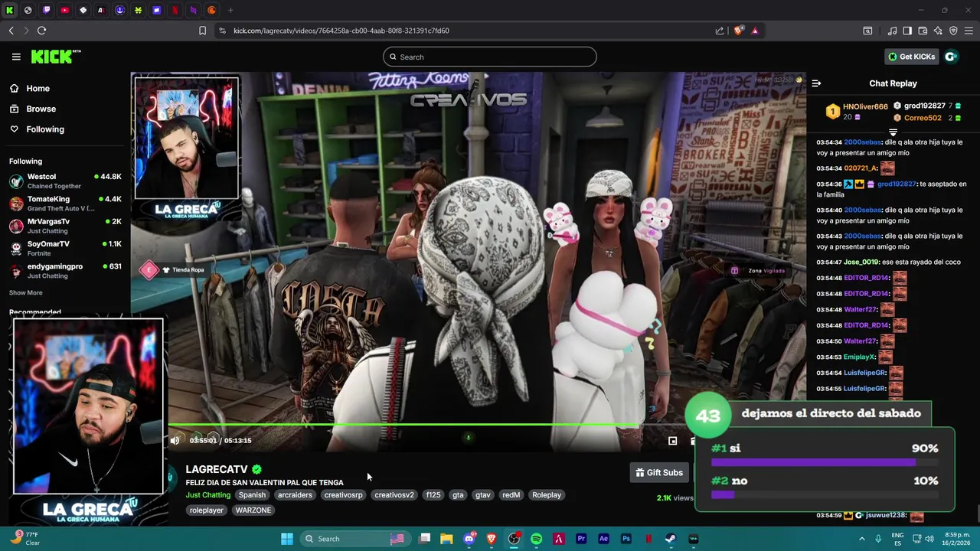Open TomateKing's channel in Following list
The height and width of the screenshot is (551, 980).
(65, 204)
